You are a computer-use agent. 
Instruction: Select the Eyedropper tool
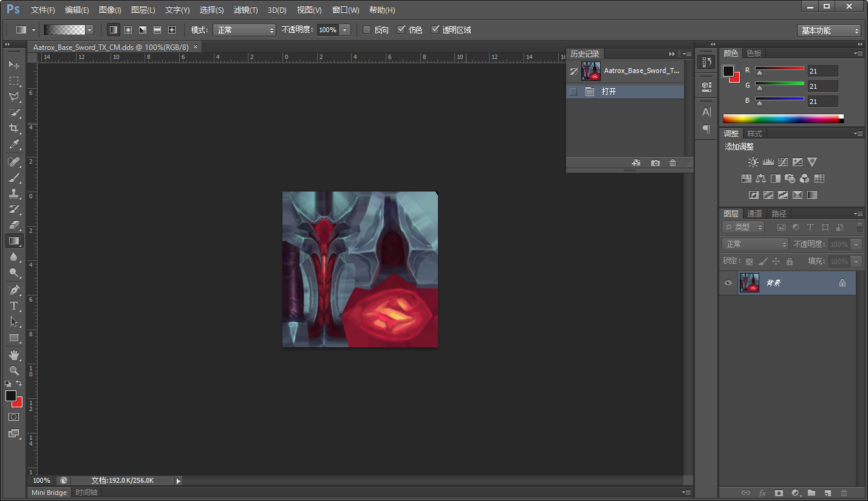(14, 144)
